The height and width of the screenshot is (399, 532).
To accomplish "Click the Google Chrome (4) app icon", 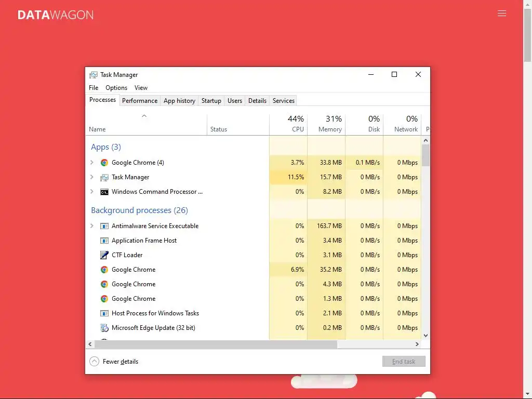I will (x=104, y=163).
